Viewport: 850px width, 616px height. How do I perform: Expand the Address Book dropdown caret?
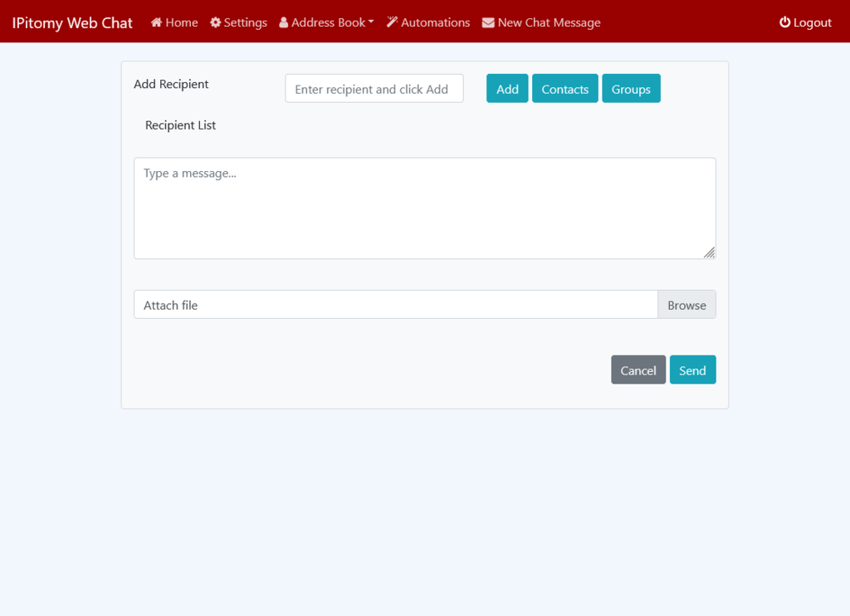371,22
